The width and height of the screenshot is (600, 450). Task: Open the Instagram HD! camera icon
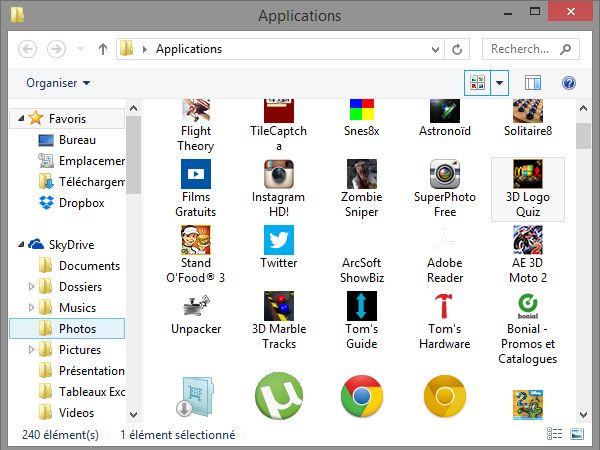(x=279, y=174)
